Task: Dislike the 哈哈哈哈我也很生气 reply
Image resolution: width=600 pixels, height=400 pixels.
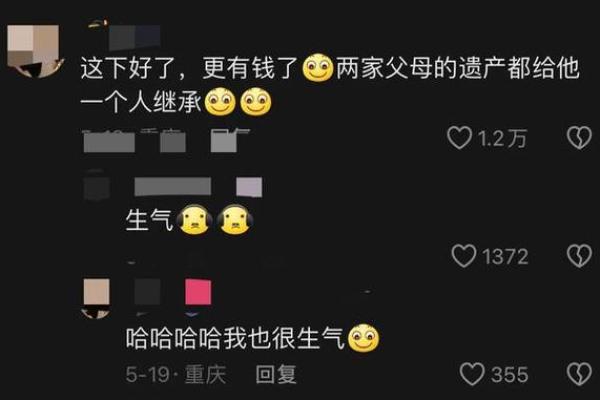Action: [579, 374]
